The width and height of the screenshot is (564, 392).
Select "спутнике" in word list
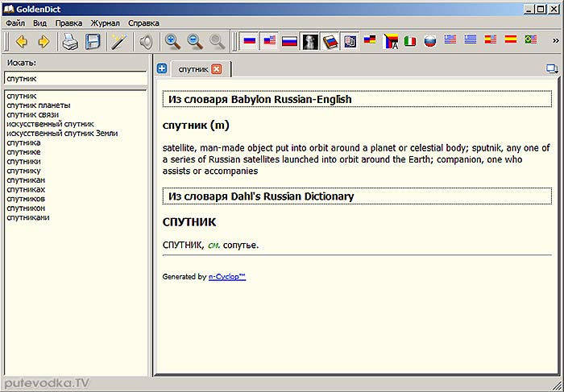pyautogui.click(x=23, y=152)
